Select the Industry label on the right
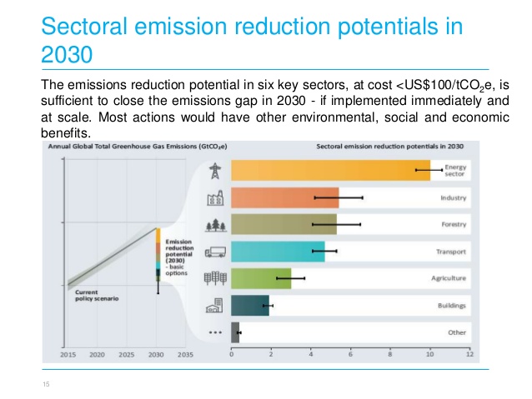532x399 pixels. tap(453, 198)
